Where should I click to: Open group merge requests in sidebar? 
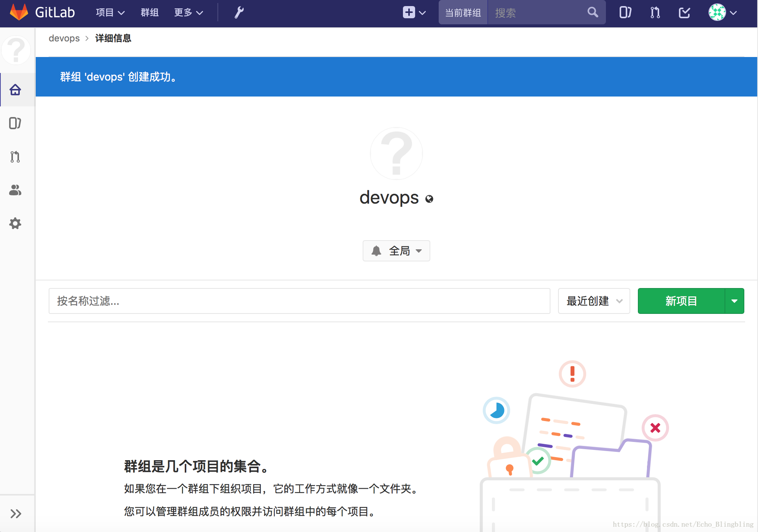point(15,157)
